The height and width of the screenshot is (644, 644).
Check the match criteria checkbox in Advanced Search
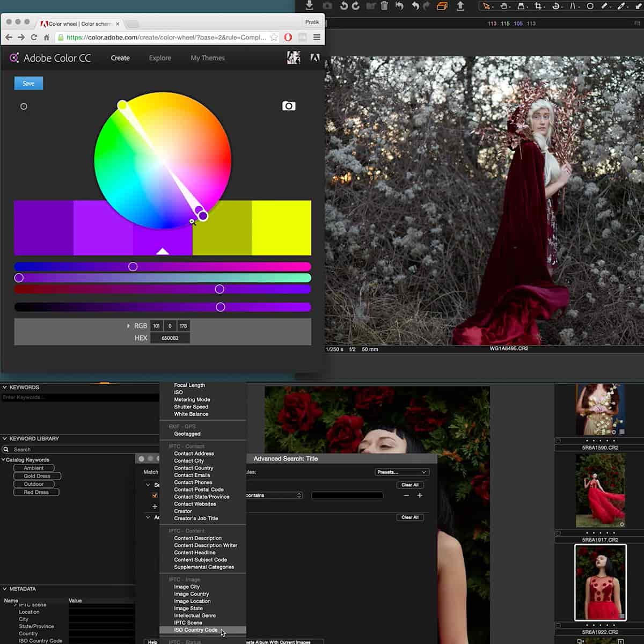click(154, 495)
